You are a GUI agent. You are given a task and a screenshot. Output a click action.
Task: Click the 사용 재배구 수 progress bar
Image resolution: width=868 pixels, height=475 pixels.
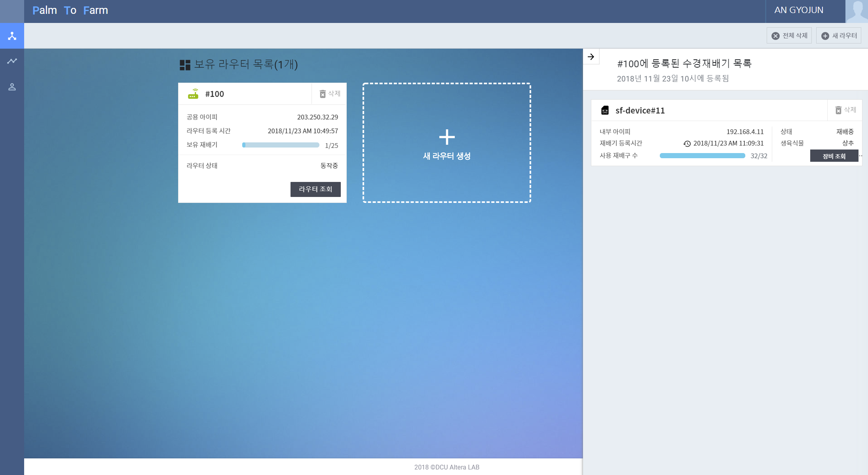(703, 156)
